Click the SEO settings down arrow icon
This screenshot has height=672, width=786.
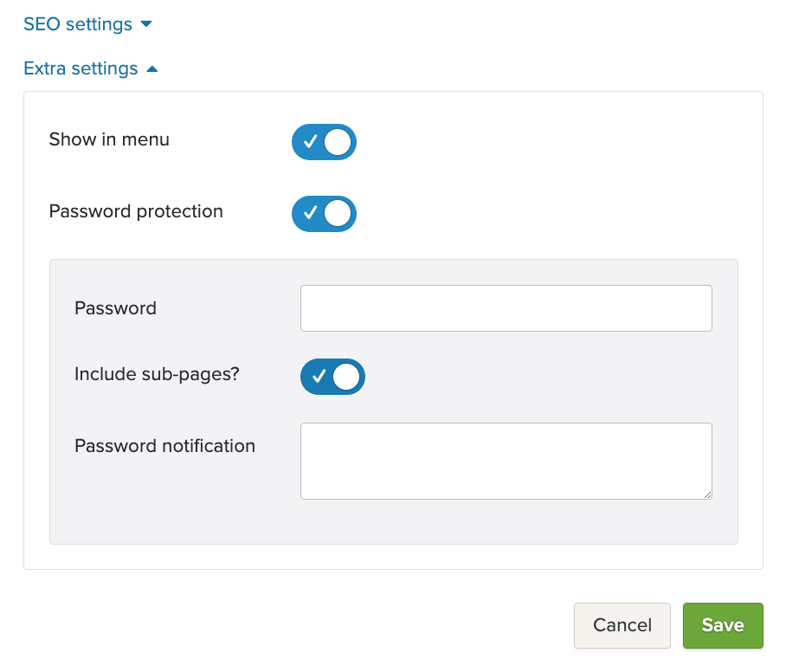click(146, 24)
